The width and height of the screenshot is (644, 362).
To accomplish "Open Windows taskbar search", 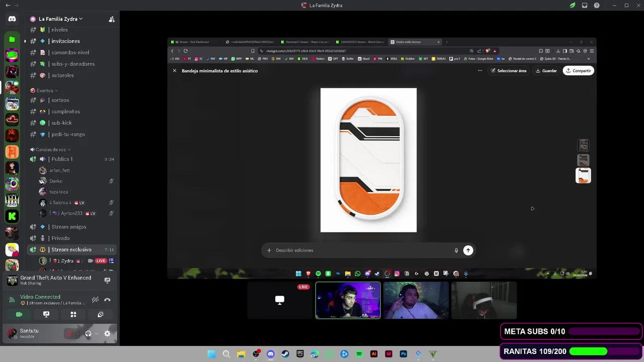I will (226, 354).
